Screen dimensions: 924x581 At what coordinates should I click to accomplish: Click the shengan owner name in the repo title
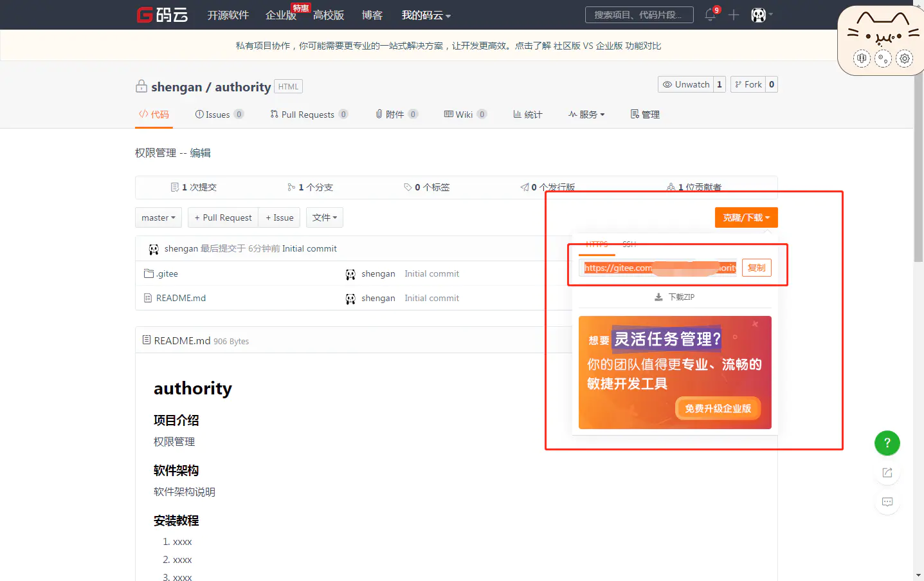click(x=176, y=87)
